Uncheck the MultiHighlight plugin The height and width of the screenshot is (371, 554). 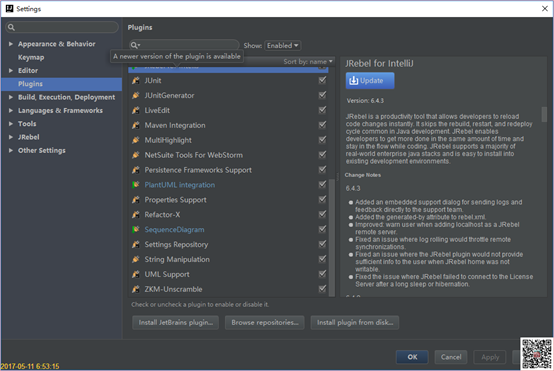pos(322,140)
